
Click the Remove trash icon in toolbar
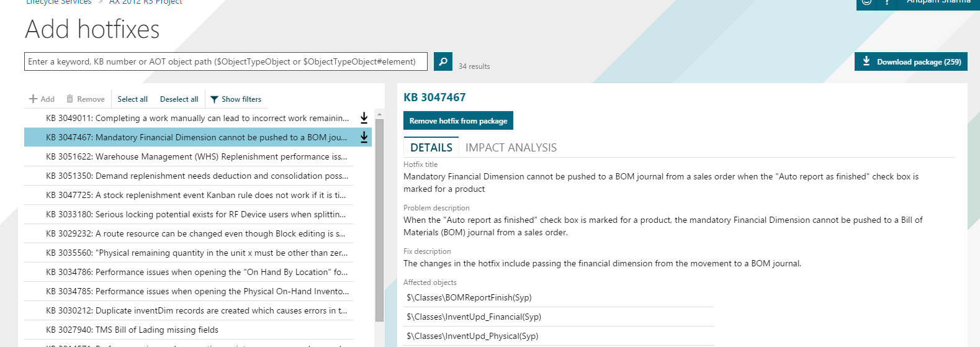(x=70, y=99)
